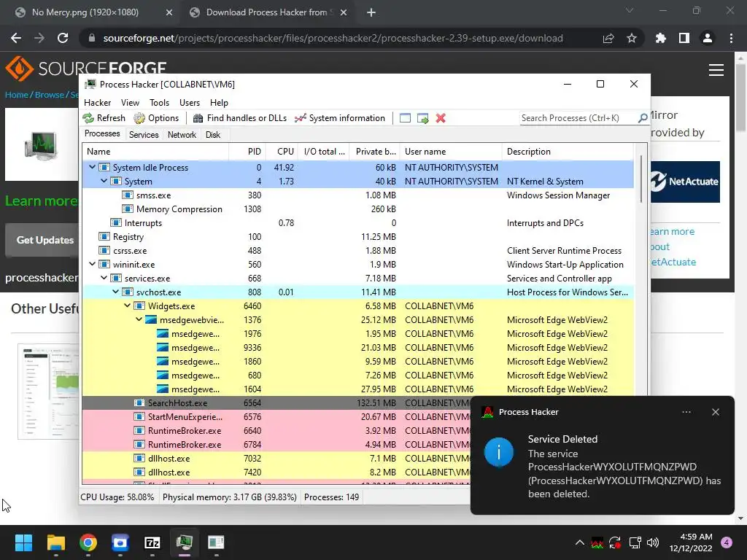Click the search magnifier icon in Process Hacker
Image resolution: width=747 pixels, height=560 pixels.
coord(642,117)
